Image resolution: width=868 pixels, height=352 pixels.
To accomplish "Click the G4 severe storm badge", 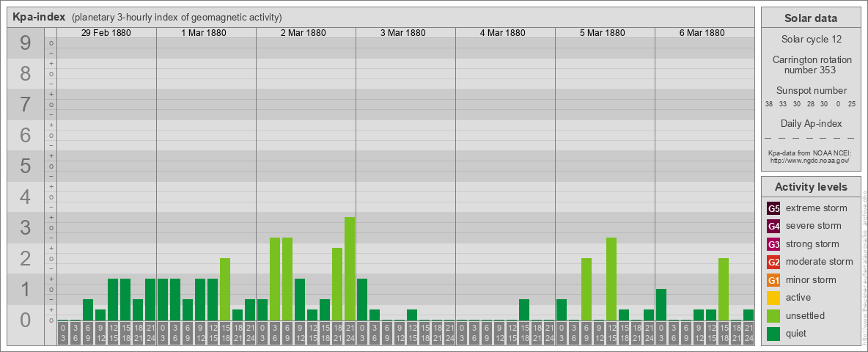I will pyautogui.click(x=773, y=227).
